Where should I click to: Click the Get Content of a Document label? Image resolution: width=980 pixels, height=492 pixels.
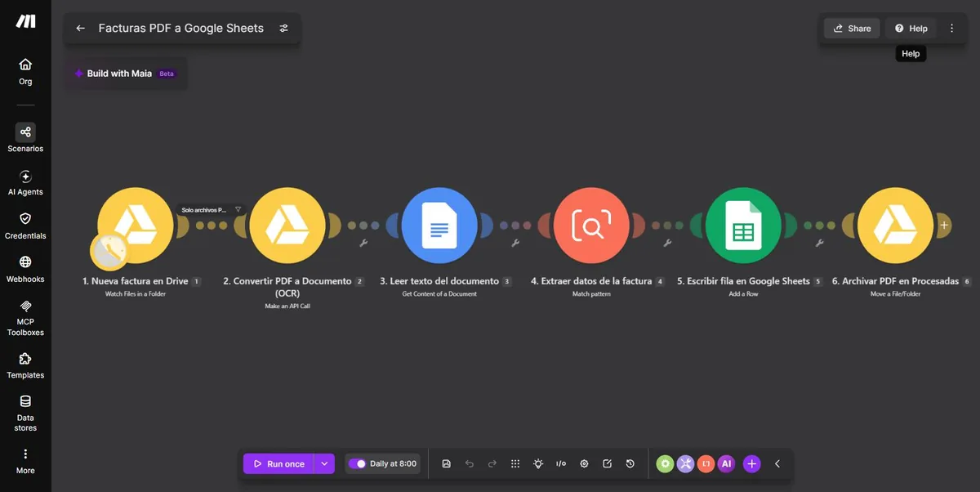[439, 294]
